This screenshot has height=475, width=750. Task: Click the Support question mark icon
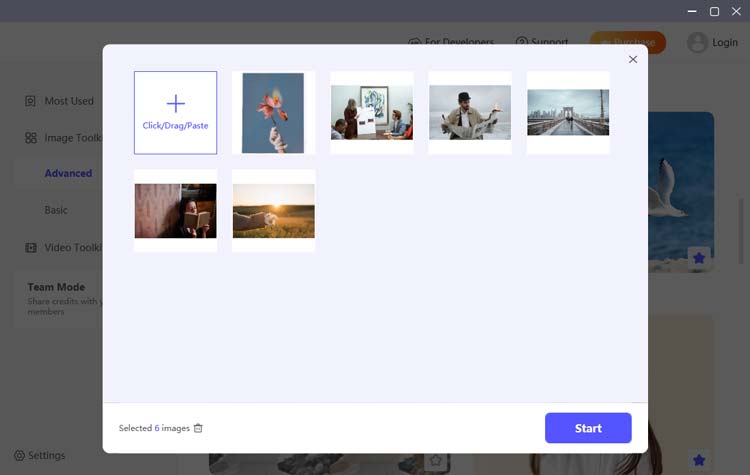(521, 42)
